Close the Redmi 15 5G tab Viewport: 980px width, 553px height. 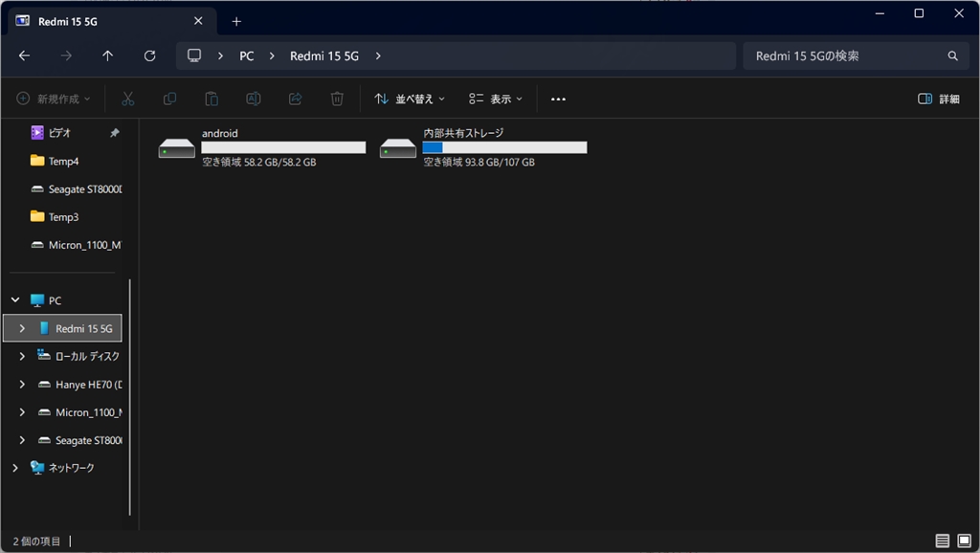198,21
